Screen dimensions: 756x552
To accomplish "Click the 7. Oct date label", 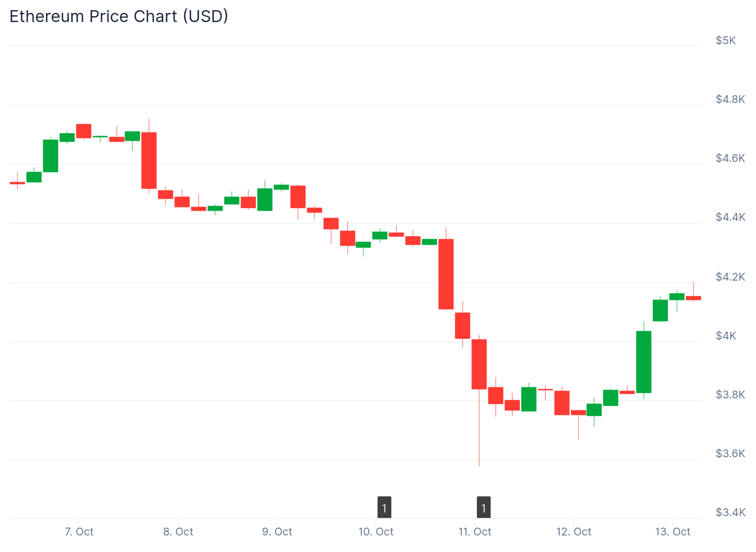I will click(79, 532).
